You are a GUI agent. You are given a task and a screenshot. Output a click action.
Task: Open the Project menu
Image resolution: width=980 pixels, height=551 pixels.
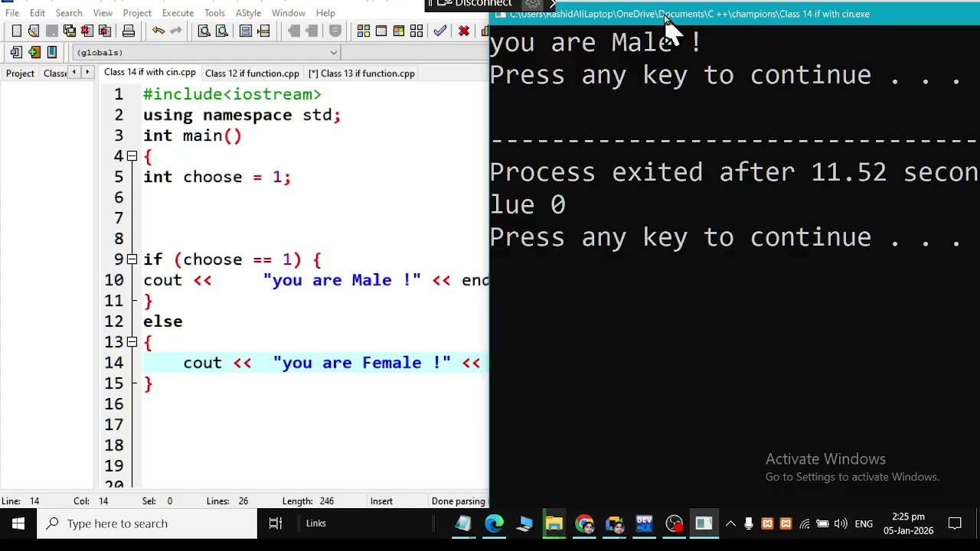coord(137,13)
